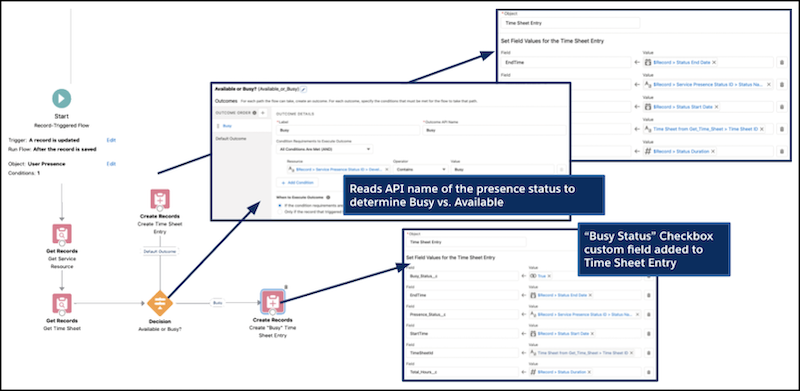Edit the User Presence object setting
Viewport: 800px width, 391px height.
[111, 164]
